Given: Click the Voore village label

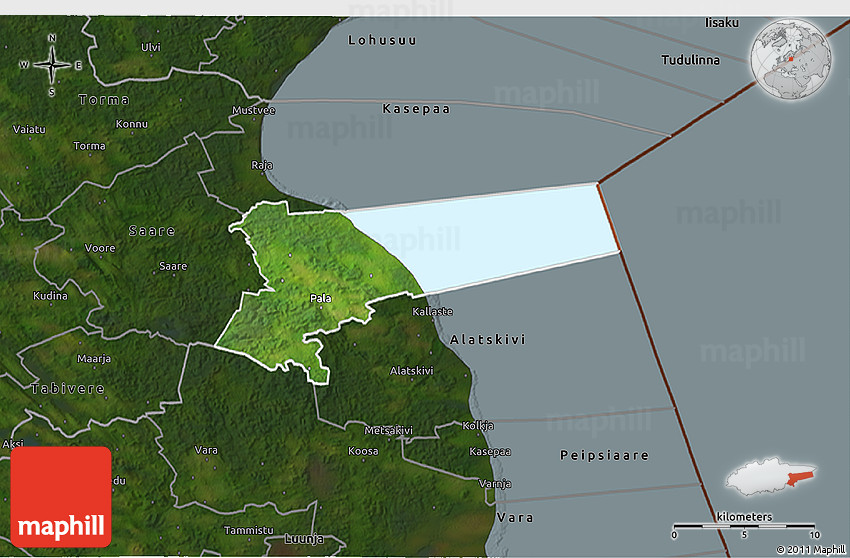Looking at the screenshot, I should (x=100, y=247).
